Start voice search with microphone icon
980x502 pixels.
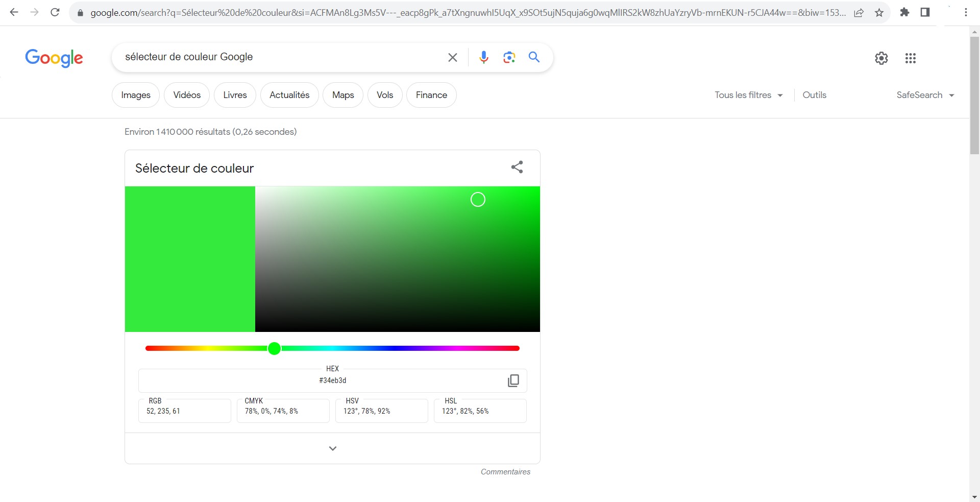click(483, 57)
